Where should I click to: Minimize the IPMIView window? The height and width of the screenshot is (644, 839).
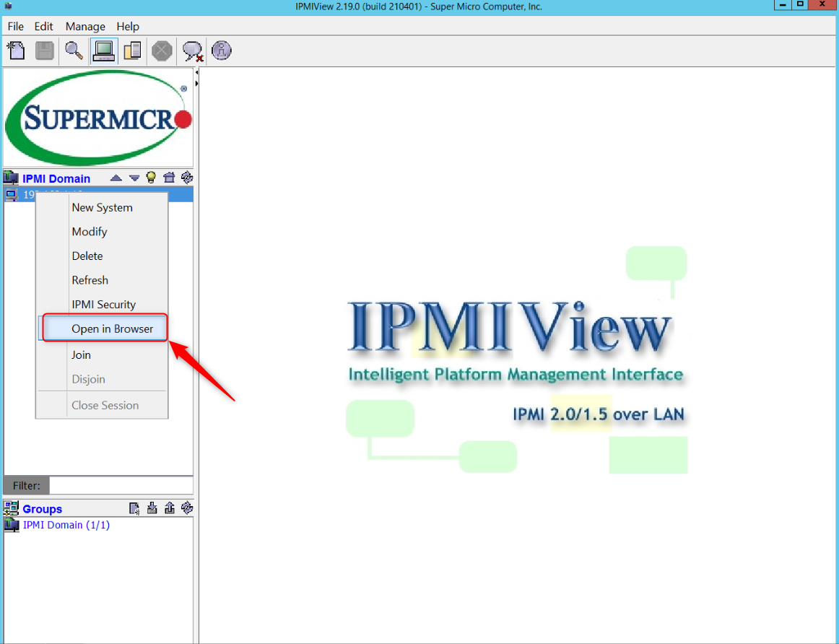pyautogui.click(x=783, y=5)
